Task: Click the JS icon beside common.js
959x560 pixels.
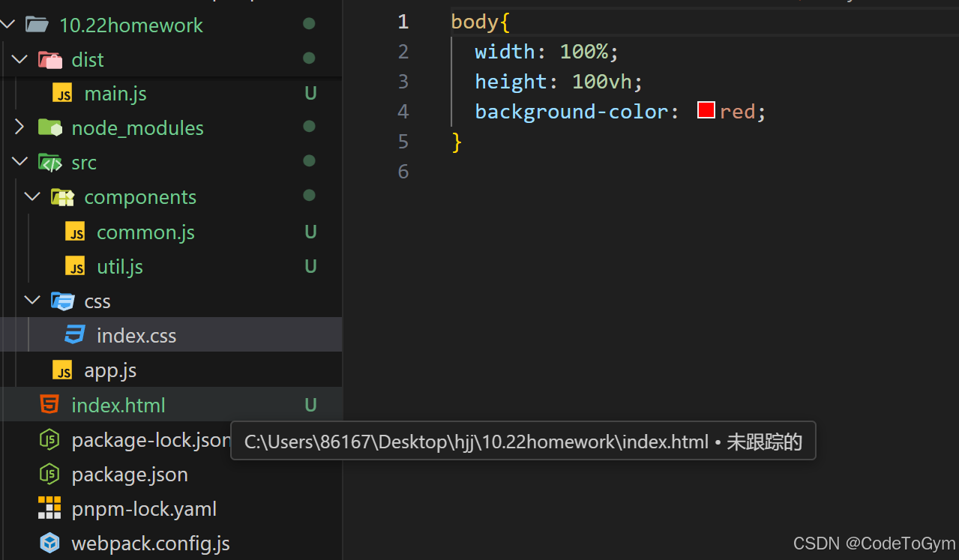Action: pos(75,232)
